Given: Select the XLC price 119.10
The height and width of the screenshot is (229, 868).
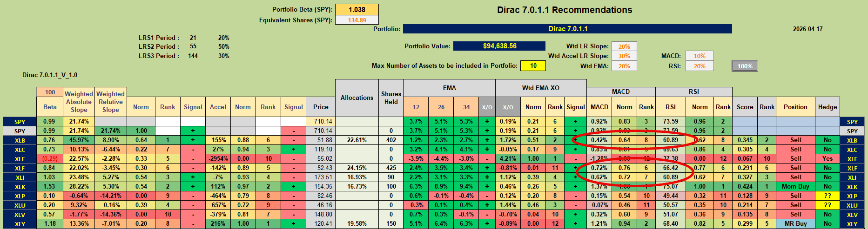Looking at the screenshot, I should click(x=321, y=149).
